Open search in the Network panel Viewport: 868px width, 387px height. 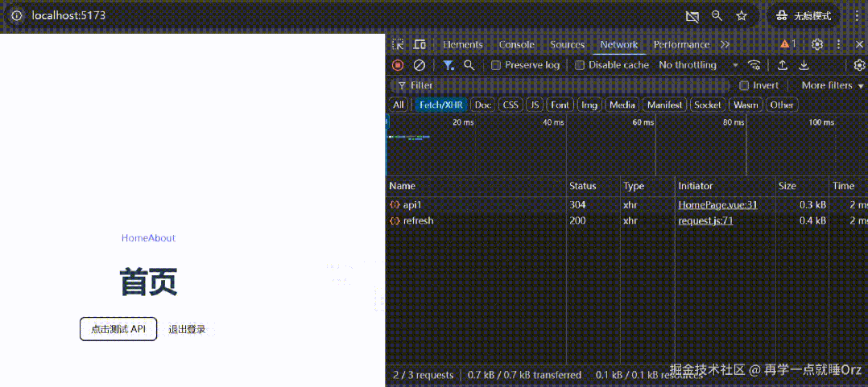(469, 65)
